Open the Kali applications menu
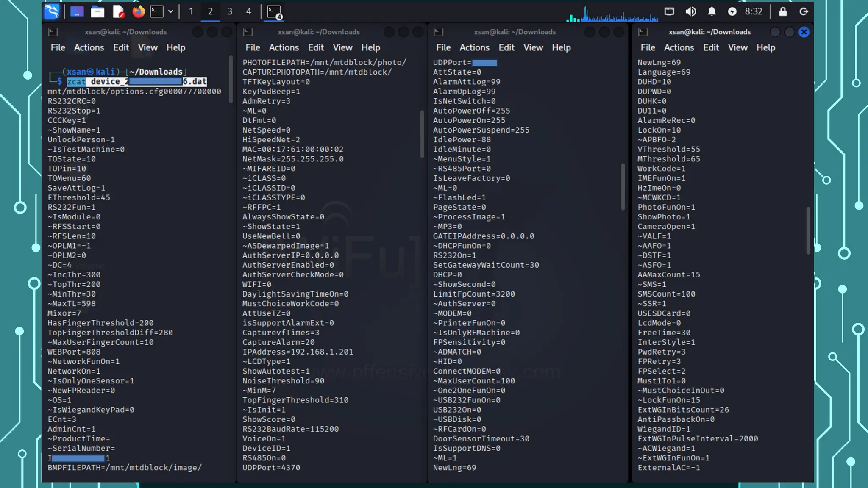The width and height of the screenshot is (868, 488). click(x=52, y=11)
